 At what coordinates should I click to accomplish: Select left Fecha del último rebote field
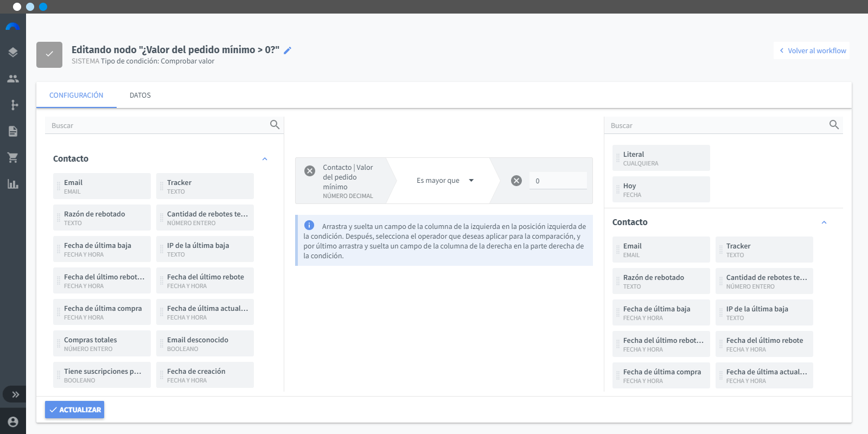205,280
